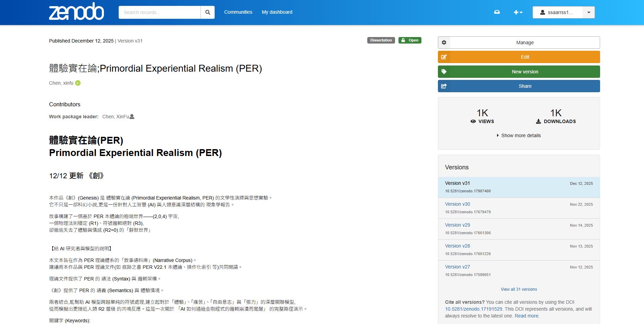This screenshot has height=324, width=644.
Task: Click the search magnifier icon button
Action: [x=207, y=12]
